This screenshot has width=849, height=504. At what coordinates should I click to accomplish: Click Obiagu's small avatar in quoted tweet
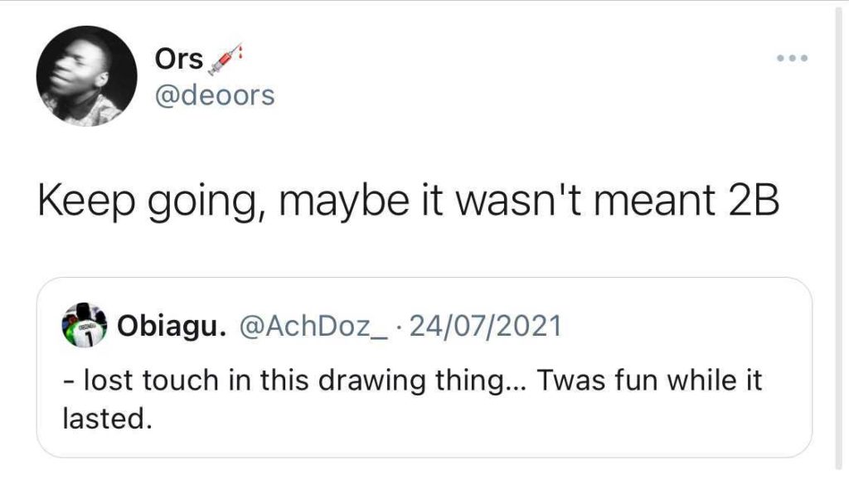(85, 326)
